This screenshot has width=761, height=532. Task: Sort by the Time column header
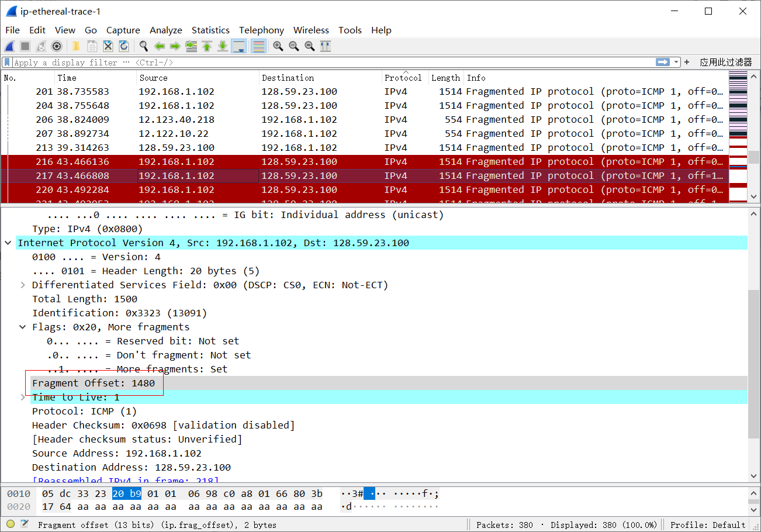pyautogui.click(x=96, y=78)
